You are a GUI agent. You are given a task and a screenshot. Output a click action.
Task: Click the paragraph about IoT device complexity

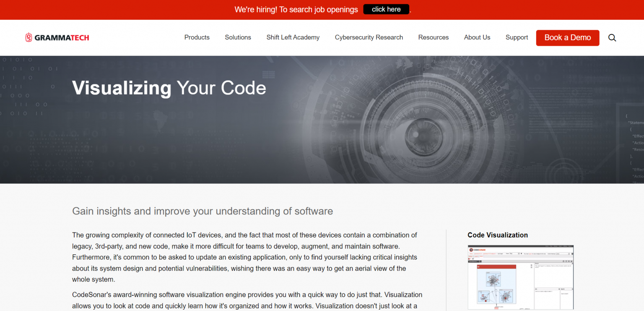coord(244,257)
